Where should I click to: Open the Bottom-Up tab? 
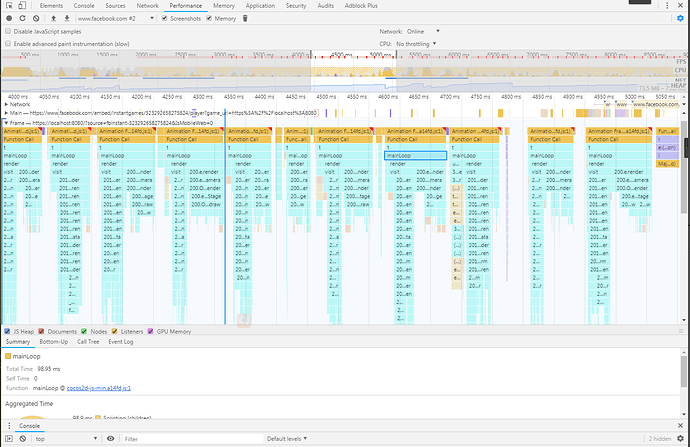coord(54,342)
